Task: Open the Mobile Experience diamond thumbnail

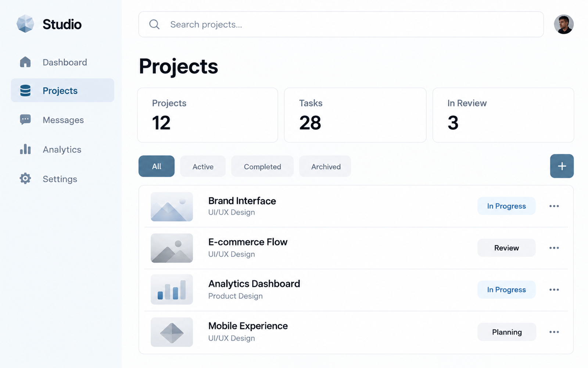Action: (172, 332)
